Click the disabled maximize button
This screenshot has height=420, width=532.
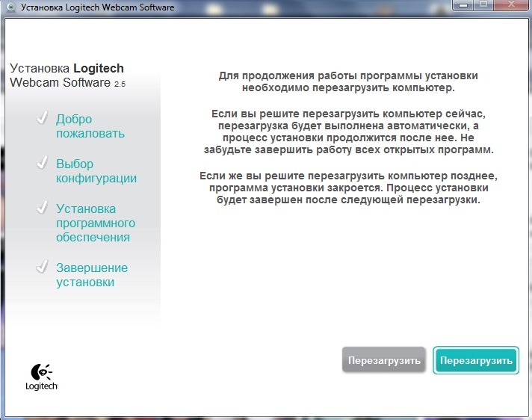tap(484, 4)
